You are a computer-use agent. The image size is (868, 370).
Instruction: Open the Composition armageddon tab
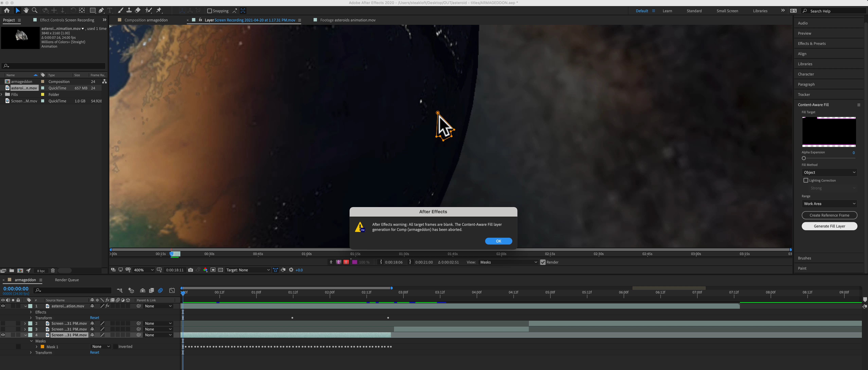[146, 20]
